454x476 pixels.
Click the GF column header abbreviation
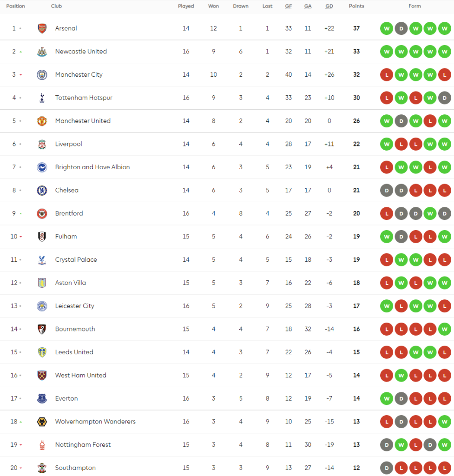[289, 7]
